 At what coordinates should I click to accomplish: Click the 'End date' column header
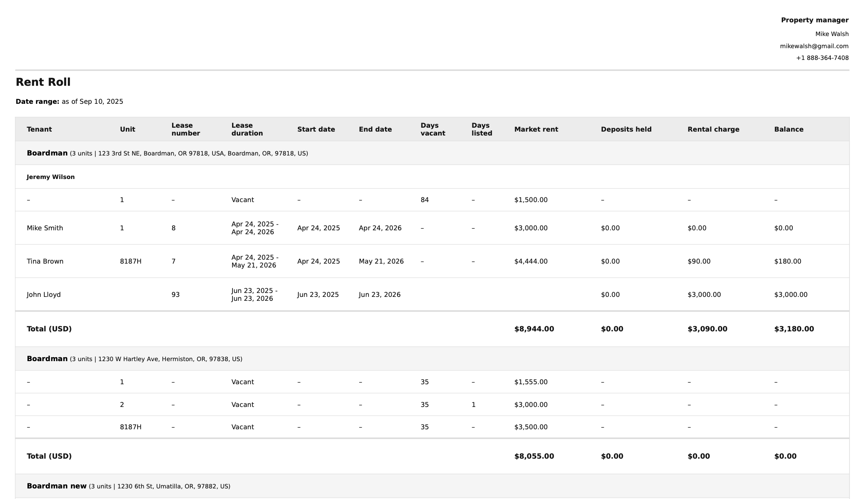[x=375, y=129]
